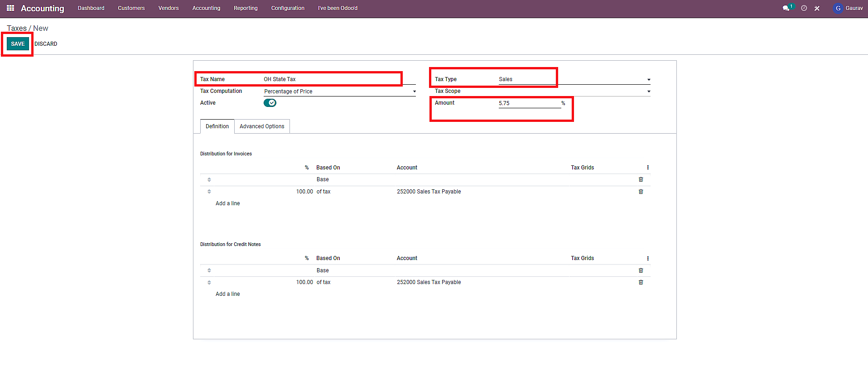Image resolution: width=868 pixels, height=376 pixels.
Task: Click Based On header in Invoices table
Action: [x=328, y=168]
